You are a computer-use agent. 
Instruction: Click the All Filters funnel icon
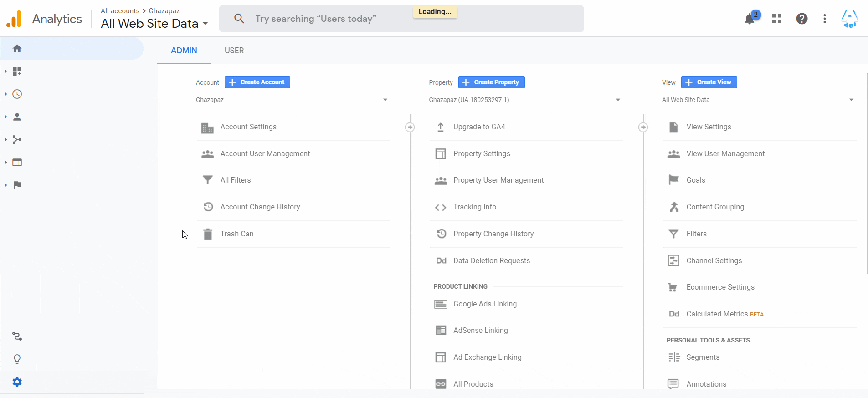pos(208,180)
